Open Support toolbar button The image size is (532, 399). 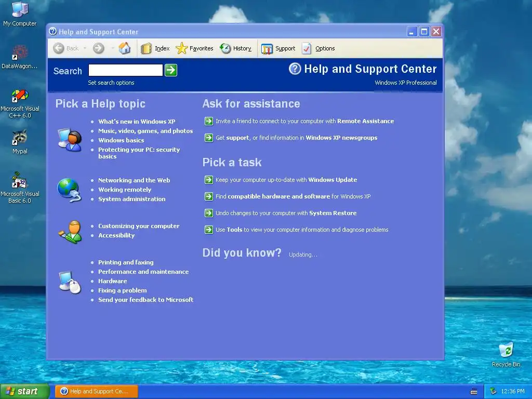click(x=278, y=48)
